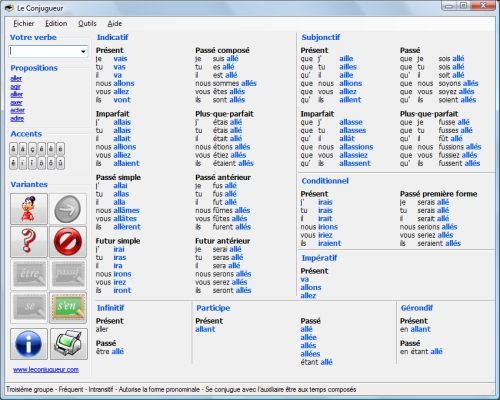Click the word 'allâmes' in Passé simple

pyautogui.click(x=127, y=210)
